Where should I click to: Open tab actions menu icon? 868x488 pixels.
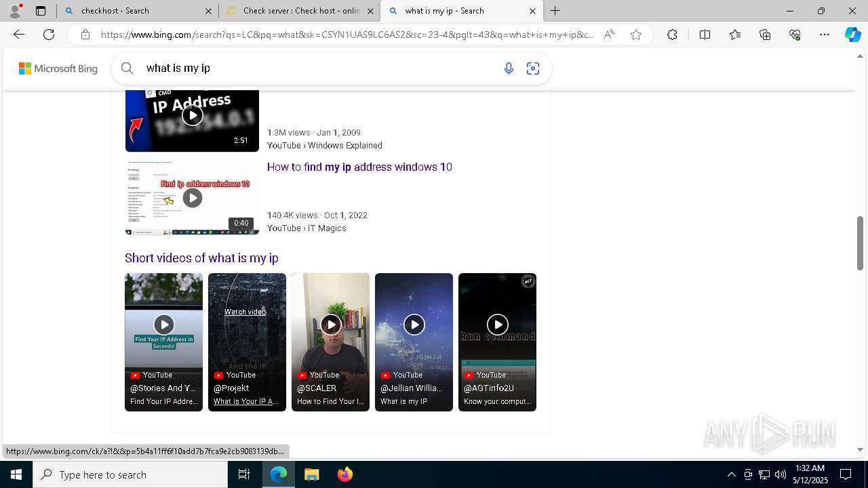tap(41, 11)
